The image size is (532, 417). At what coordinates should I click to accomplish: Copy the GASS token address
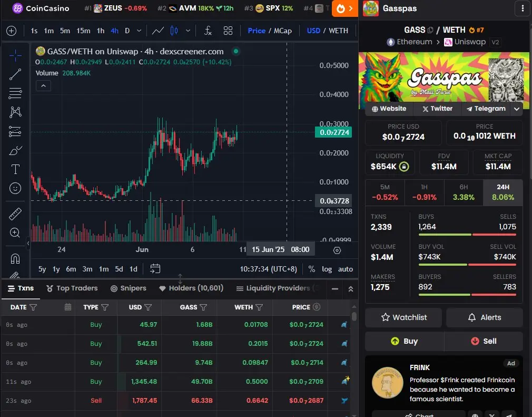(x=430, y=30)
